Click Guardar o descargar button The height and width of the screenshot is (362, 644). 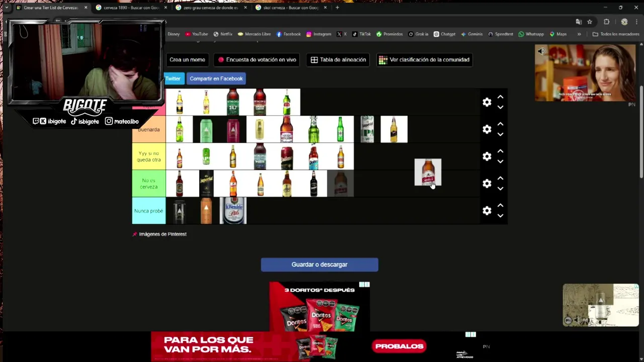[x=319, y=264]
